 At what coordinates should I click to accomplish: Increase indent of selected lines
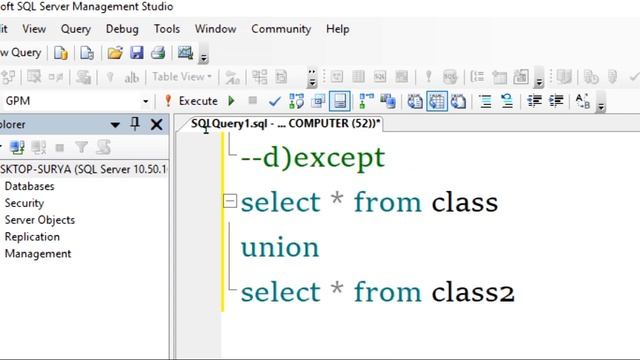tap(556, 101)
